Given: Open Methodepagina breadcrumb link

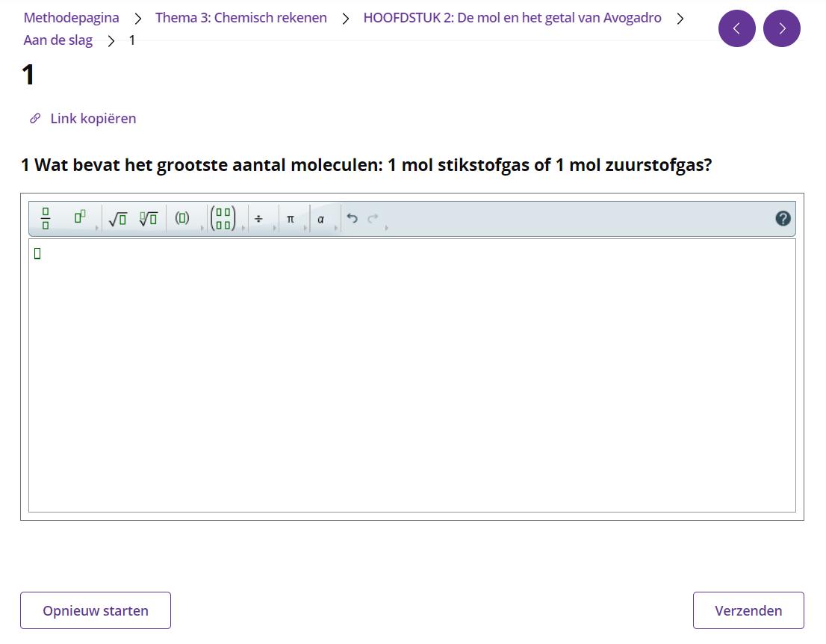Looking at the screenshot, I should pos(71,18).
